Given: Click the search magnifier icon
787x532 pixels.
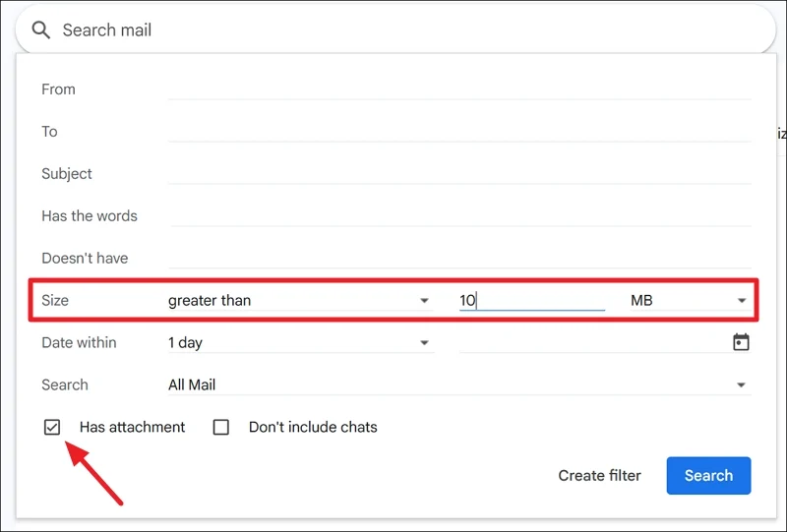Looking at the screenshot, I should click(x=40, y=30).
